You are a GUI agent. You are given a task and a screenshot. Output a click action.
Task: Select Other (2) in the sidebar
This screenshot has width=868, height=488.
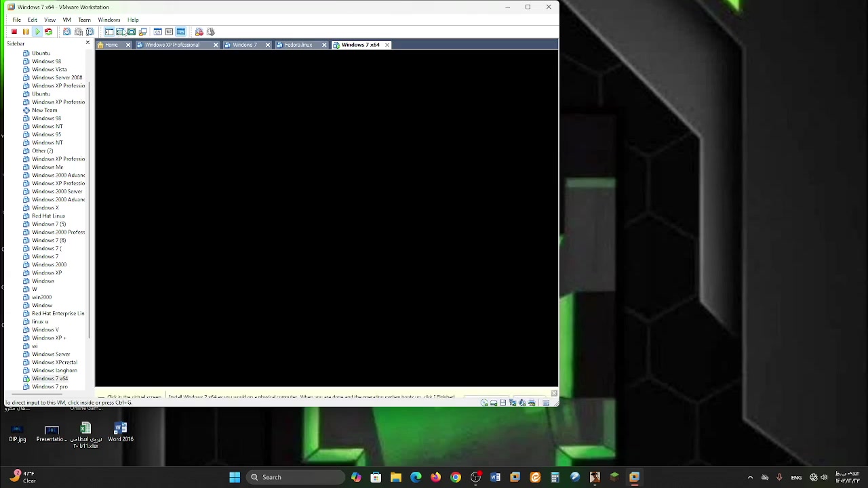[42, 150]
